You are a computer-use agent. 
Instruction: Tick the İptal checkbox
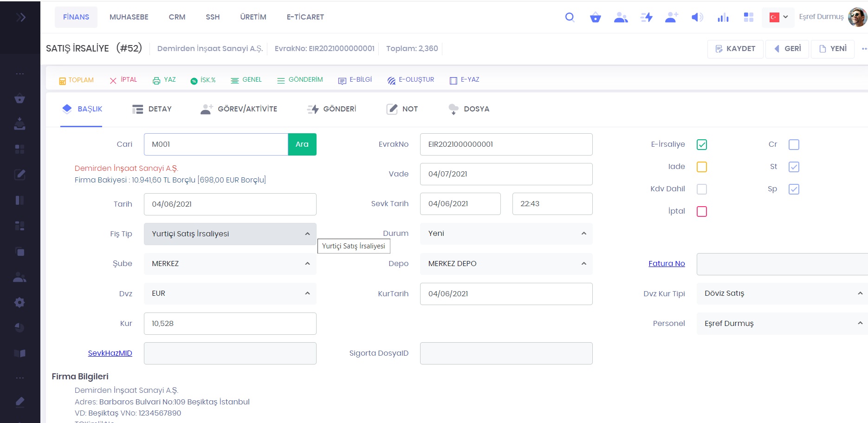(701, 211)
